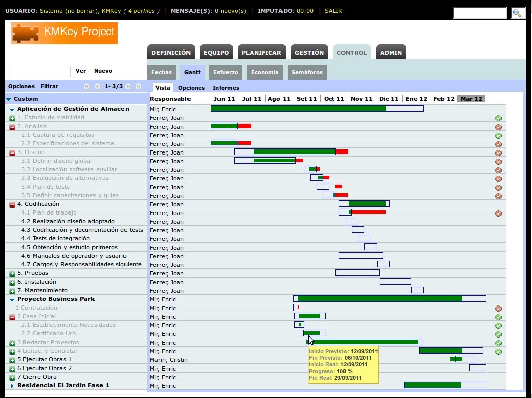
Task: Switch to the Semáforos subtab
Action: (x=306, y=72)
